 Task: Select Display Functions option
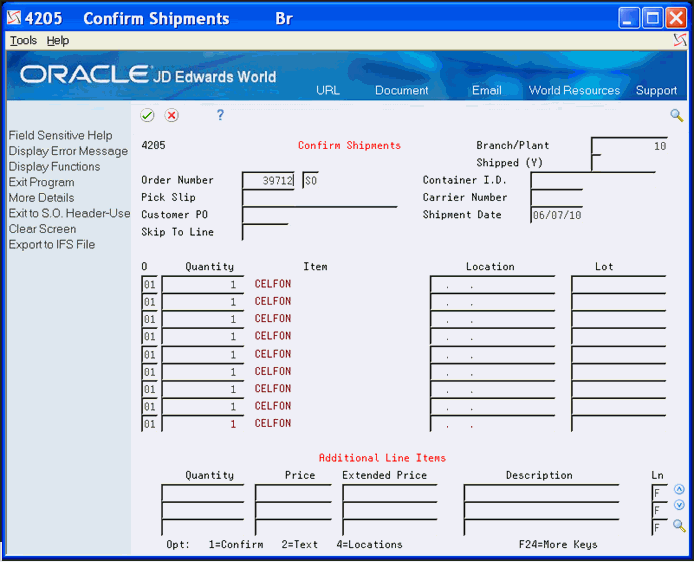pos(54,166)
